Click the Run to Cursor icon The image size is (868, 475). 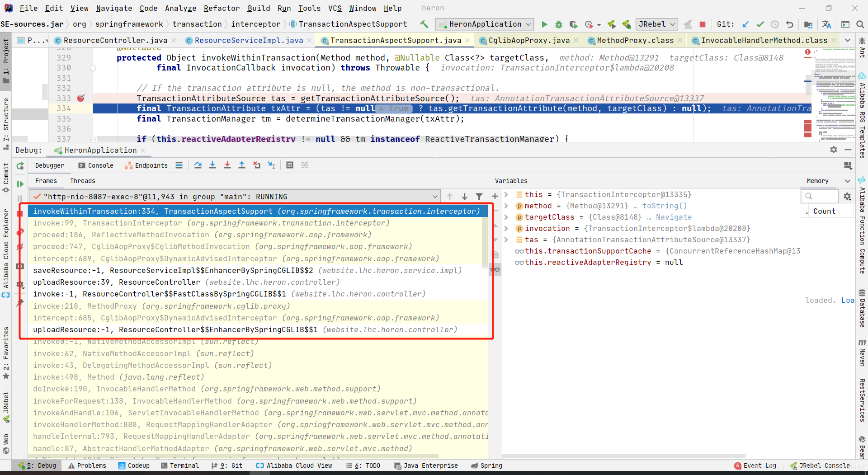point(272,165)
